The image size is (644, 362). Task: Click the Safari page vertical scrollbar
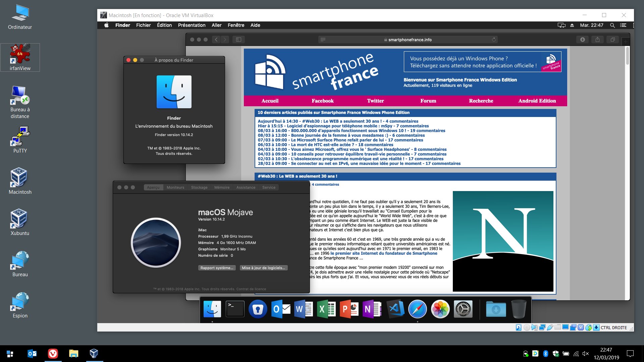coord(627,56)
